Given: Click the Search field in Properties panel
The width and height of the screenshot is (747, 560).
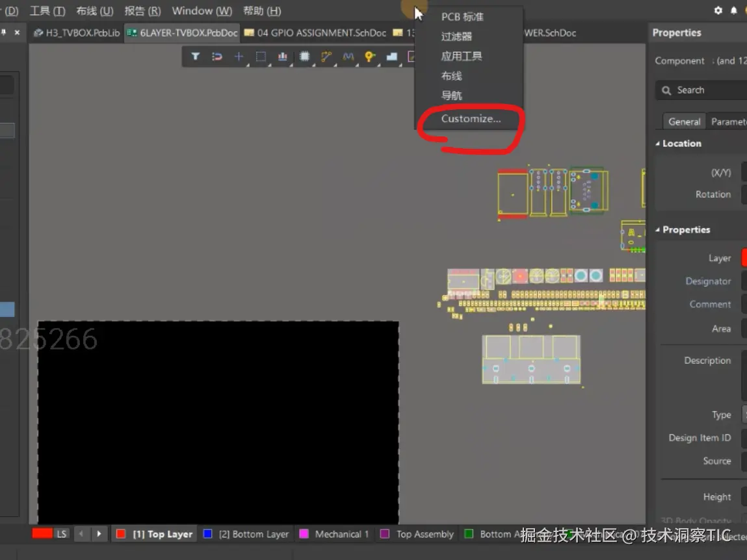Looking at the screenshot, I should (703, 90).
